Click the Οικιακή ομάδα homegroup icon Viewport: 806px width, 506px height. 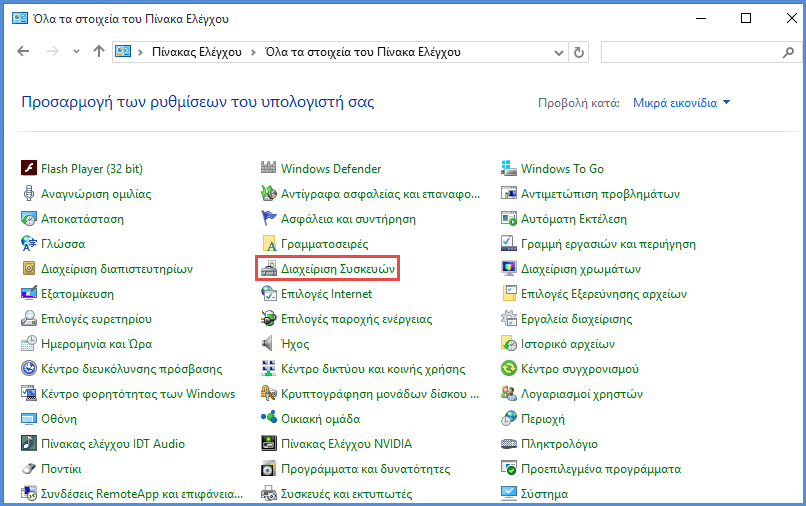click(268, 418)
